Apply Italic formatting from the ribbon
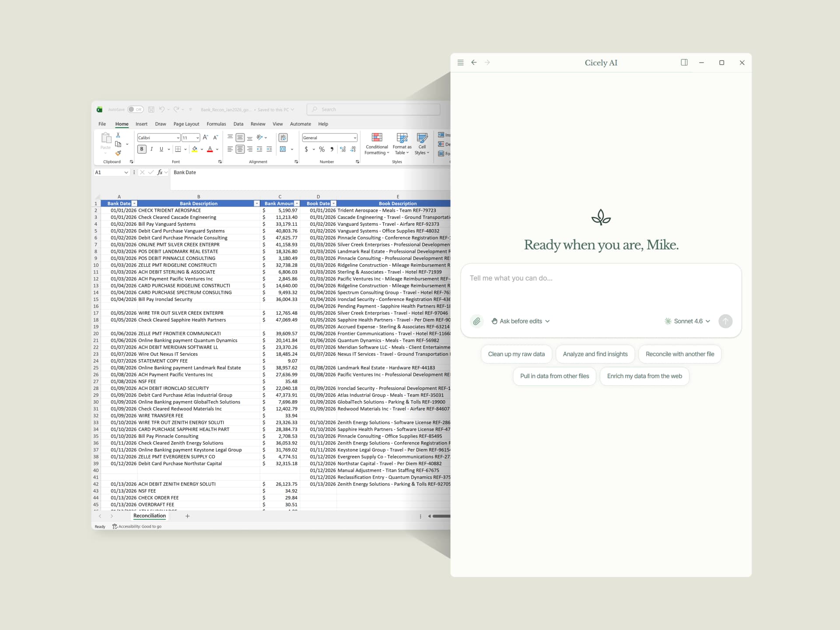The width and height of the screenshot is (840, 630). pos(152,149)
